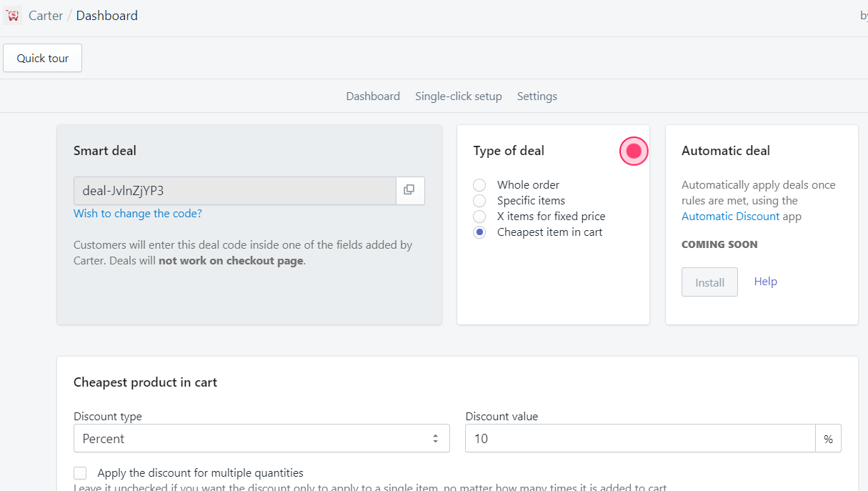Image resolution: width=868 pixels, height=491 pixels.
Task: Open the Automatic Discount app link
Action: click(x=730, y=217)
